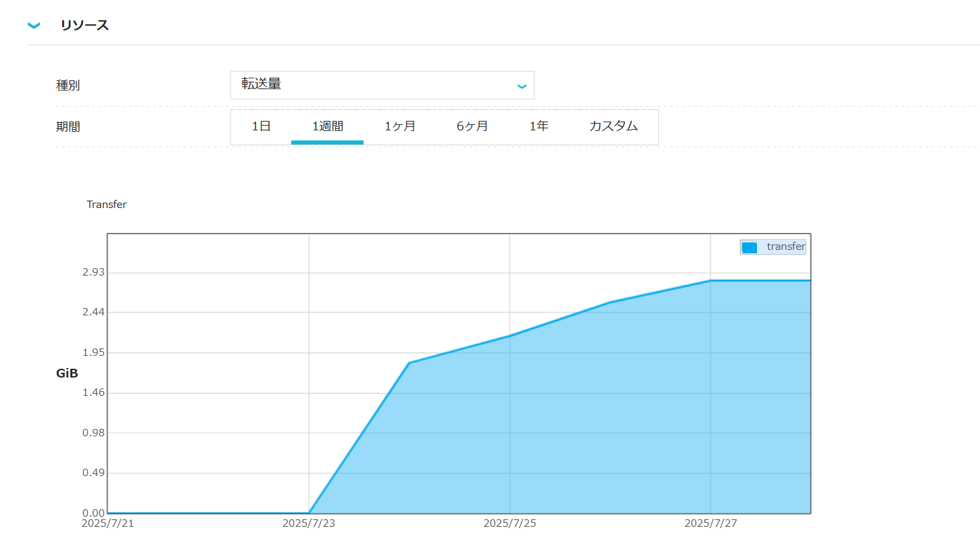
Task: Select the 1日 period tab
Action: 261,126
